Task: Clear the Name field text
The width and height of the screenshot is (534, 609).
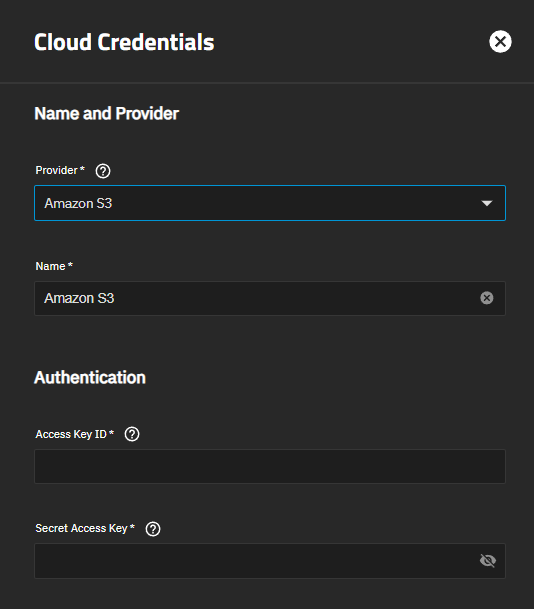Action: (x=487, y=298)
